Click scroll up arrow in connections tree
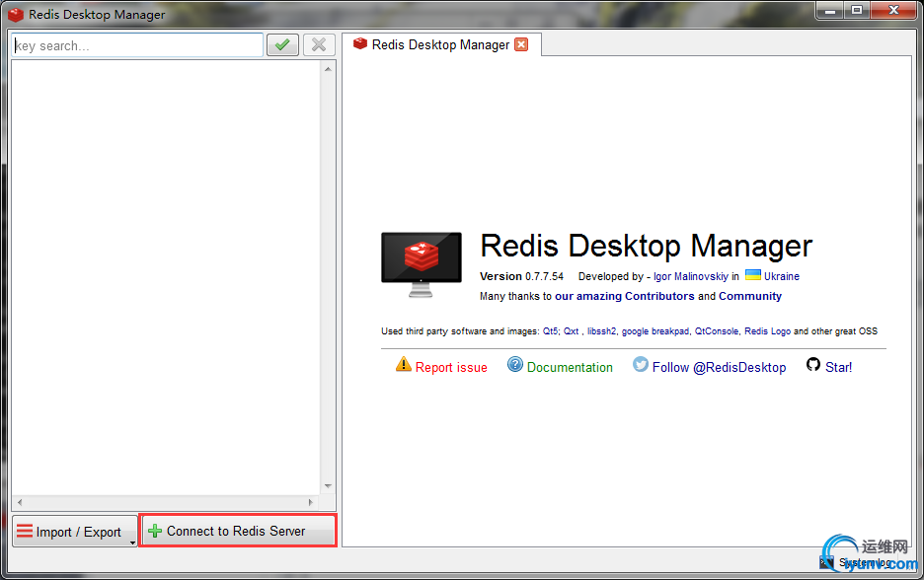This screenshot has width=924, height=580. [x=328, y=69]
